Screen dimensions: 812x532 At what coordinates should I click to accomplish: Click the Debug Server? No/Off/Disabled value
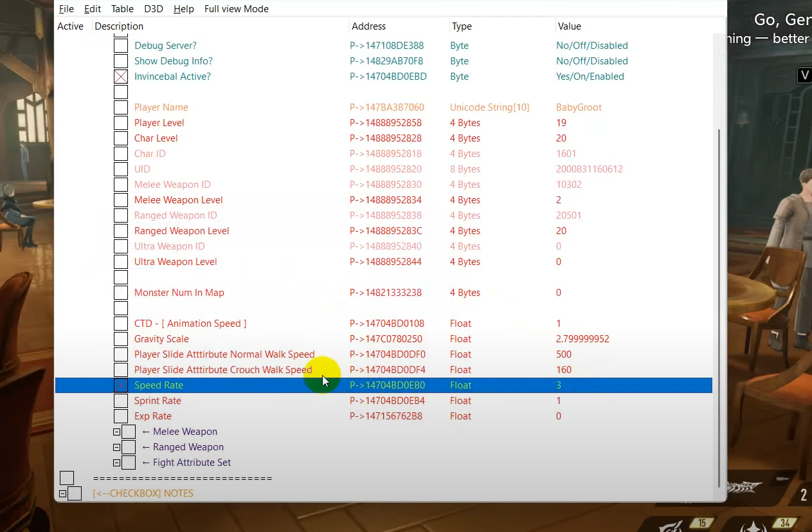point(592,46)
